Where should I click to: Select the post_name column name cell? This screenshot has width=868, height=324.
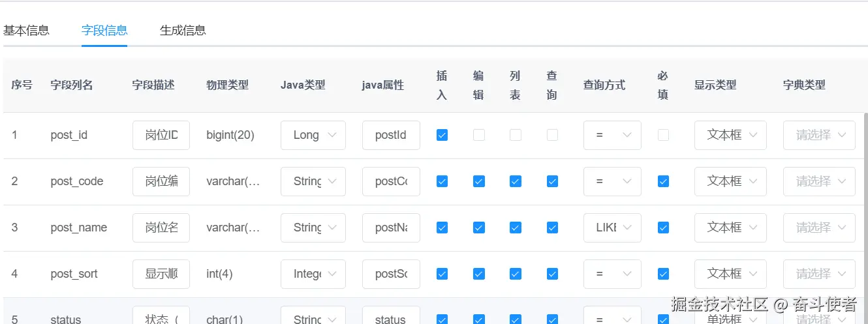79,228
